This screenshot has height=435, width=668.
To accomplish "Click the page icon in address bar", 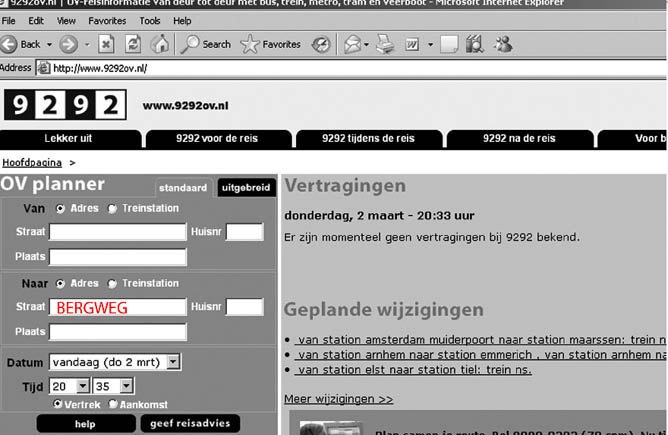I will pyautogui.click(x=44, y=68).
